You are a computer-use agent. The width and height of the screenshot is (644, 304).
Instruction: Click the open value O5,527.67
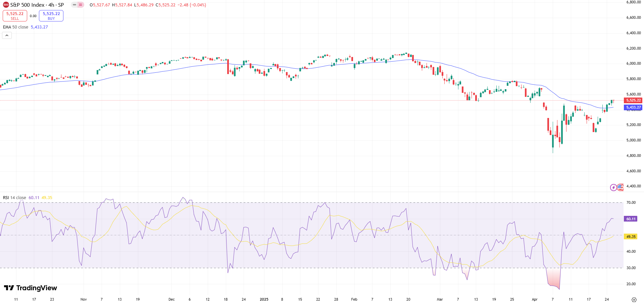[x=100, y=5]
